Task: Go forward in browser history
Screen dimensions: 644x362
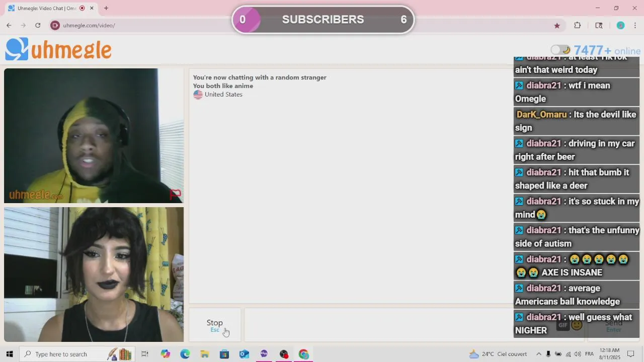Action: click(x=23, y=25)
